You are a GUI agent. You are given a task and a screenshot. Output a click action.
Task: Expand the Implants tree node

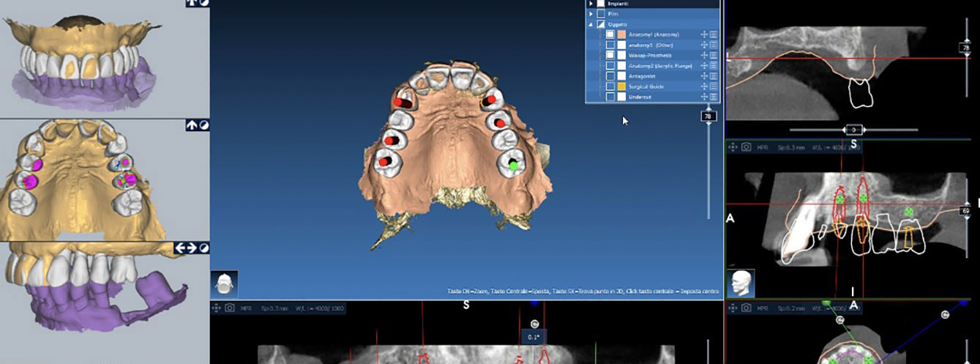pos(591,4)
